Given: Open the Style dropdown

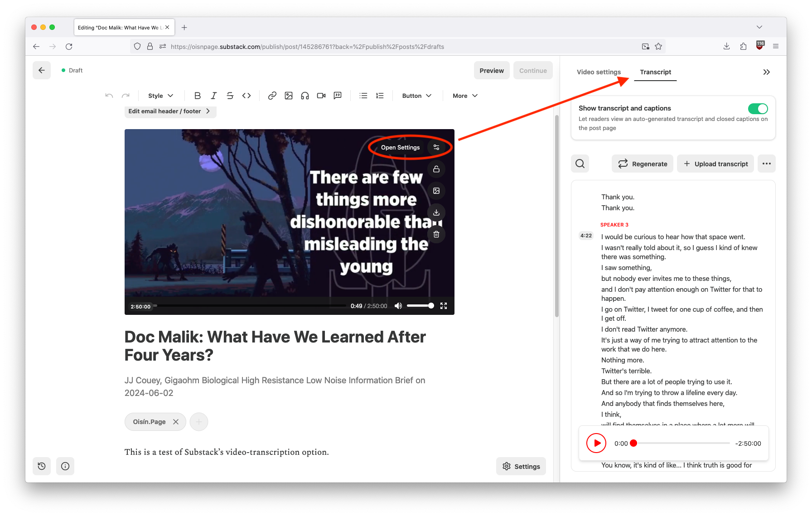Looking at the screenshot, I should [161, 96].
